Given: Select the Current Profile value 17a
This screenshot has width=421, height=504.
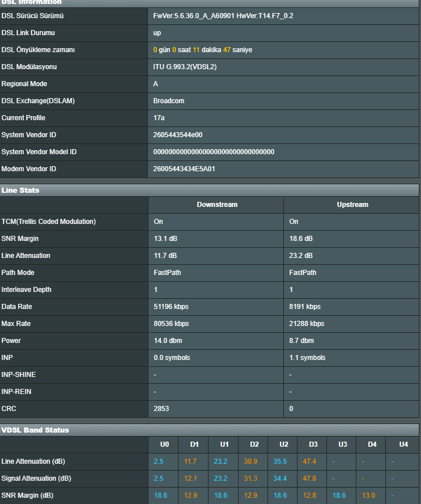Looking at the screenshot, I should pyautogui.click(x=159, y=118).
